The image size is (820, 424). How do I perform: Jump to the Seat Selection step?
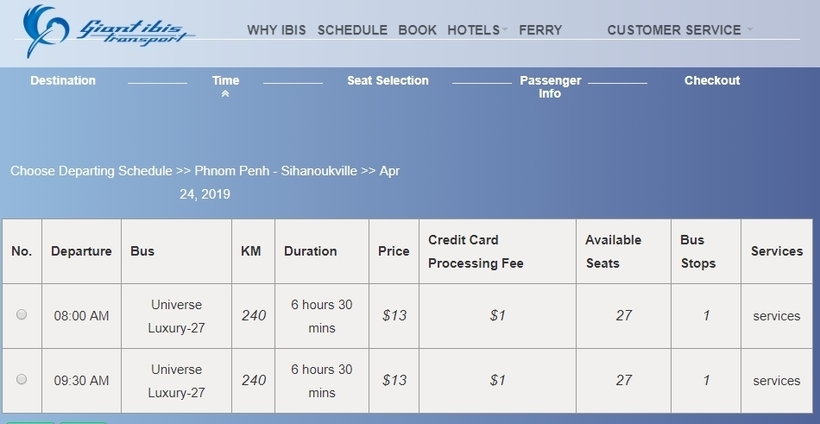pos(388,81)
